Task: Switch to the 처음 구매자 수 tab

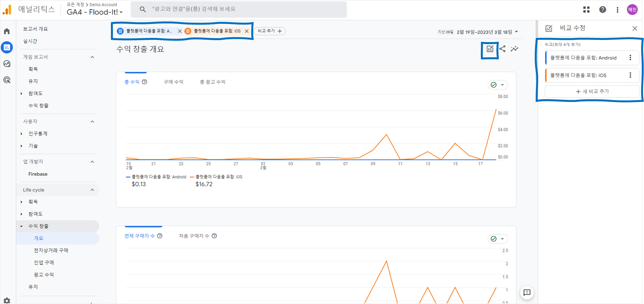Action: 194,236
